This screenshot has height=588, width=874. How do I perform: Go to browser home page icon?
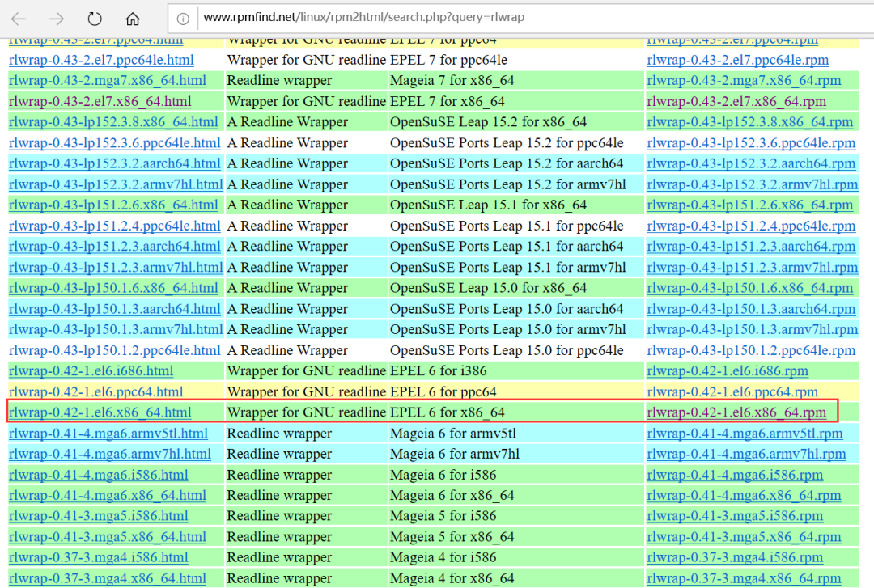pos(133,19)
